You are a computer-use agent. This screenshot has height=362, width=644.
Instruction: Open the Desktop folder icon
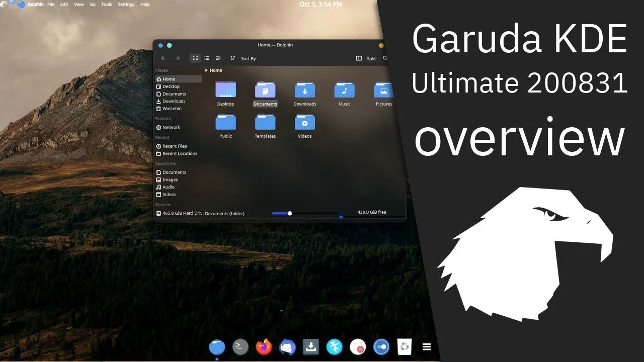click(225, 94)
